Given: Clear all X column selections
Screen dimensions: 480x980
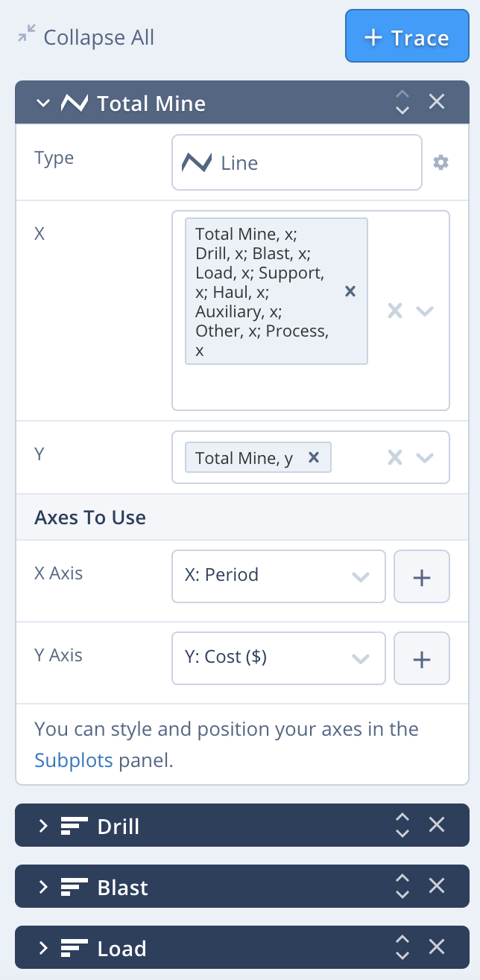Looking at the screenshot, I should click(395, 311).
